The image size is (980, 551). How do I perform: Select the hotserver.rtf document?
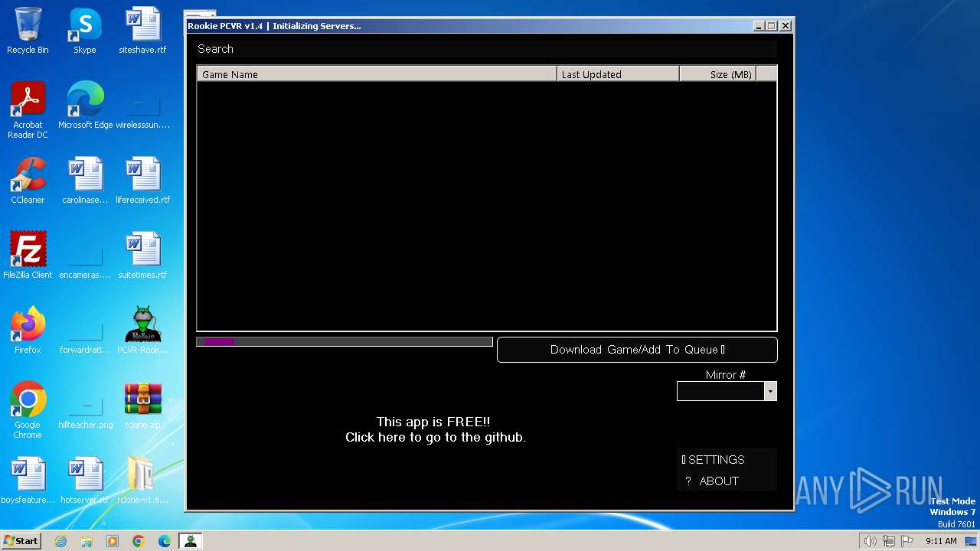click(x=85, y=481)
